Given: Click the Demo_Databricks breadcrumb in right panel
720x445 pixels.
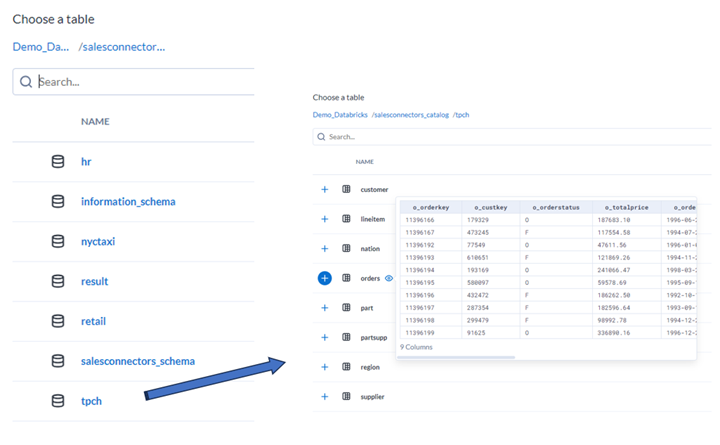Looking at the screenshot, I should 340,115.
